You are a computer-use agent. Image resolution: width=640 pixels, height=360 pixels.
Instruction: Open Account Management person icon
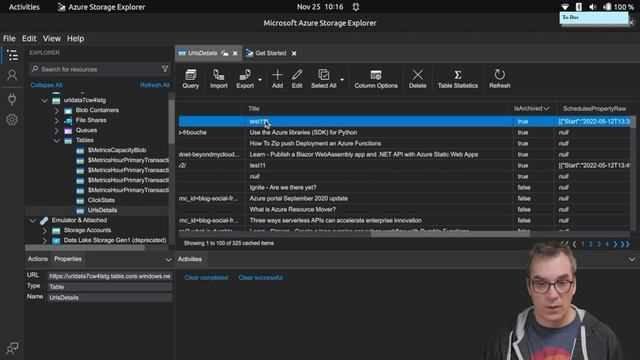click(x=12, y=75)
